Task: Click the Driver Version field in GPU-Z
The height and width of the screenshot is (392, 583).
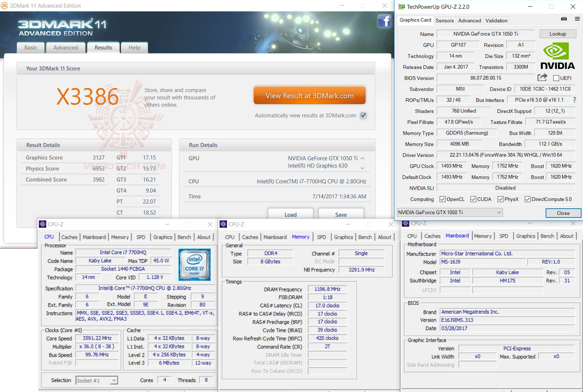Action: [506, 155]
